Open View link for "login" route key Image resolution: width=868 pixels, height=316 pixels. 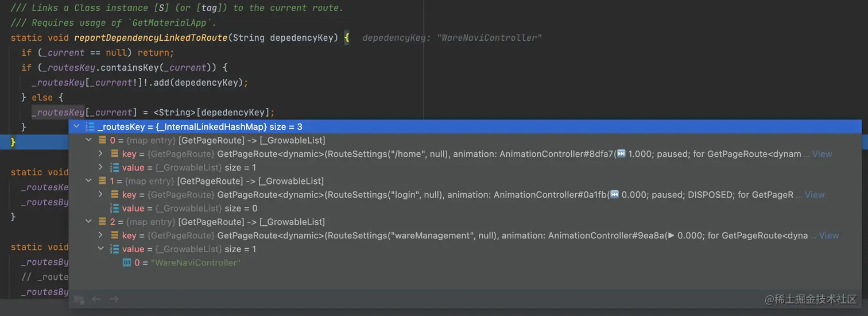[x=815, y=195]
